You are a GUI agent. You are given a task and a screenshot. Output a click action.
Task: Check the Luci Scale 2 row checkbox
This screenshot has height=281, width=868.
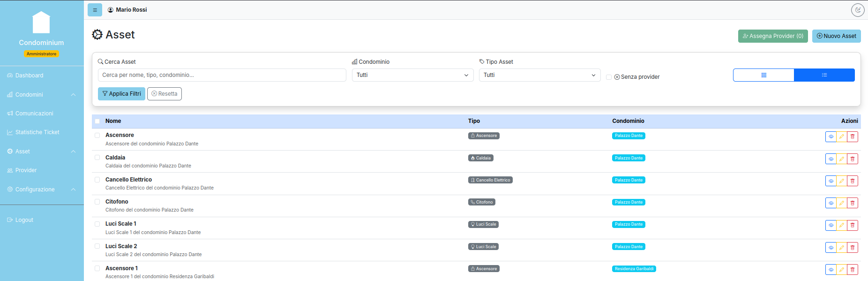(97, 246)
